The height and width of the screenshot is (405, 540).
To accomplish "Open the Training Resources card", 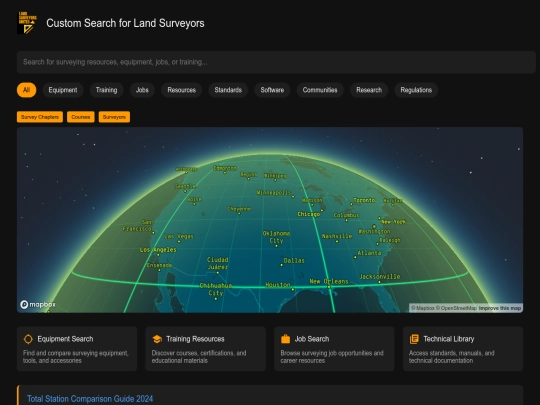I will coord(206,349).
